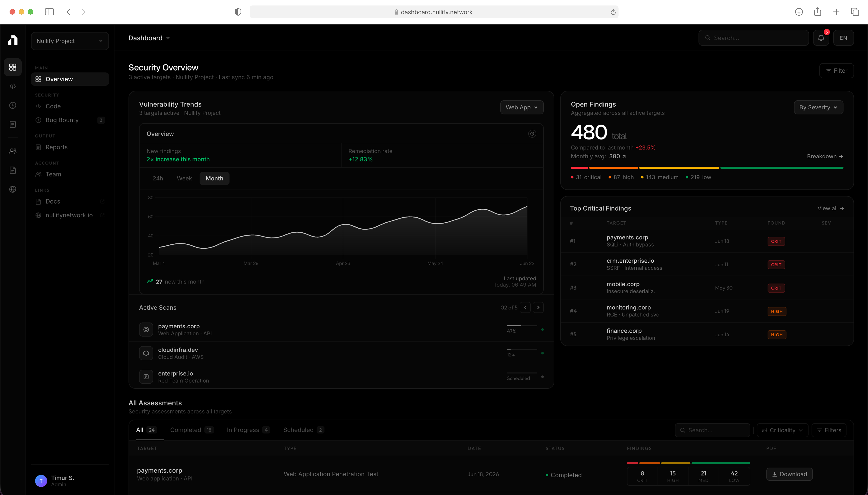Switch language via EN button
Image resolution: width=868 pixels, height=495 pixels.
pyautogui.click(x=843, y=38)
